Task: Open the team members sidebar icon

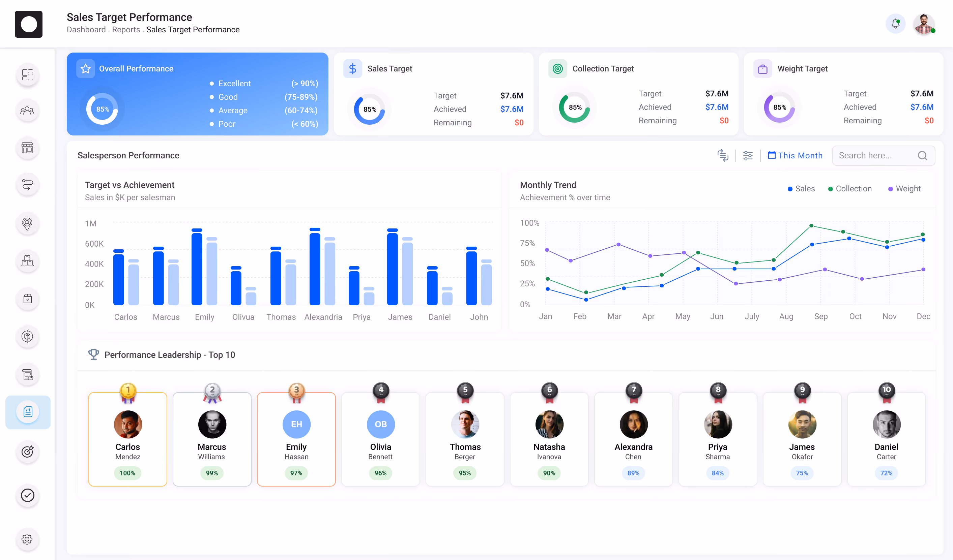Action: coord(28,111)
